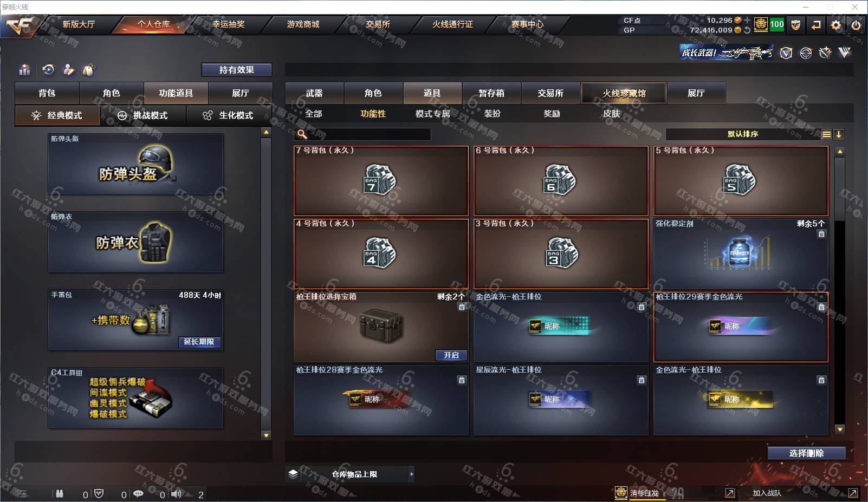The height and width of the screenshot is (502, 868).
Task: Select 生化模式 mode
Action: [x=229, y=115]
